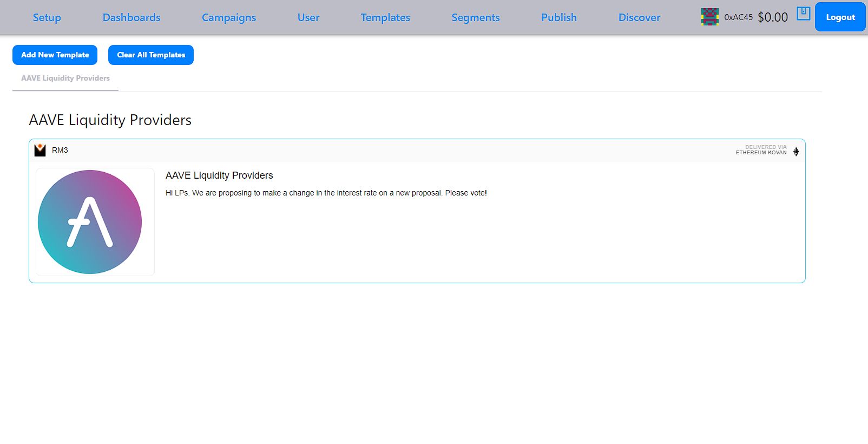Click the blue bookmark icon near Logout
The width and height of the screenshot is (868, 444).
point(804,14)
